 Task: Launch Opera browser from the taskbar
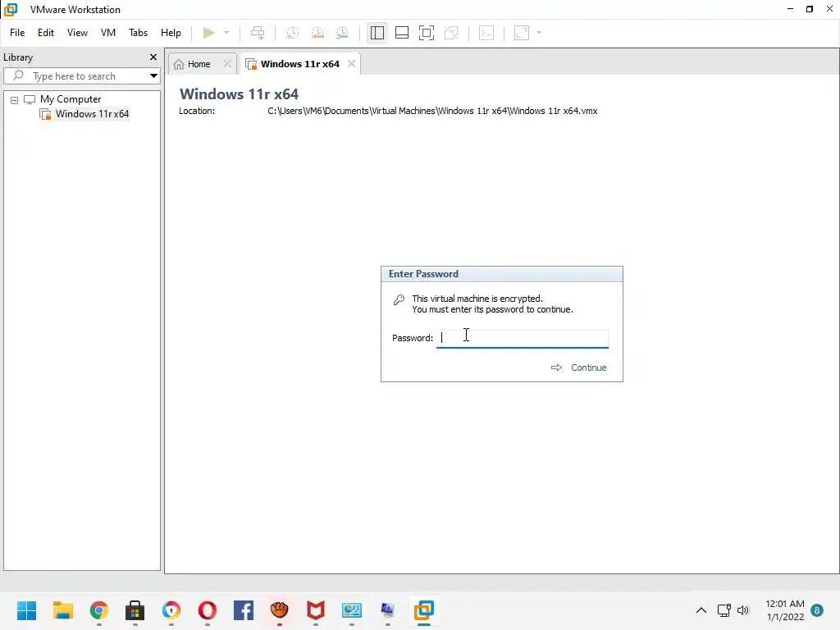pos(208,610)
